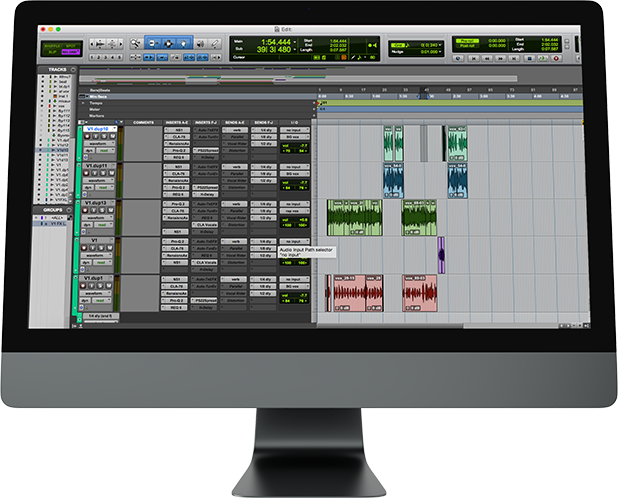Screen dimensions: 618x498
Task: Open no input selector on V1.dup10
Action: point(294,130)
